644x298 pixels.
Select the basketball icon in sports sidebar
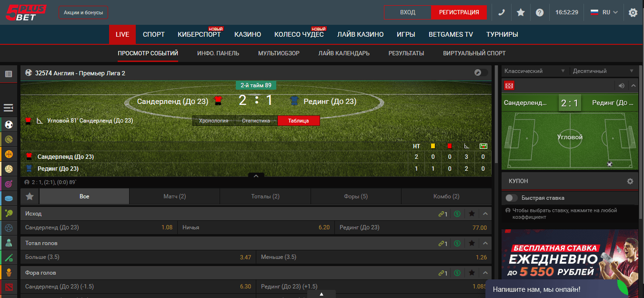[x=9, y=154]
